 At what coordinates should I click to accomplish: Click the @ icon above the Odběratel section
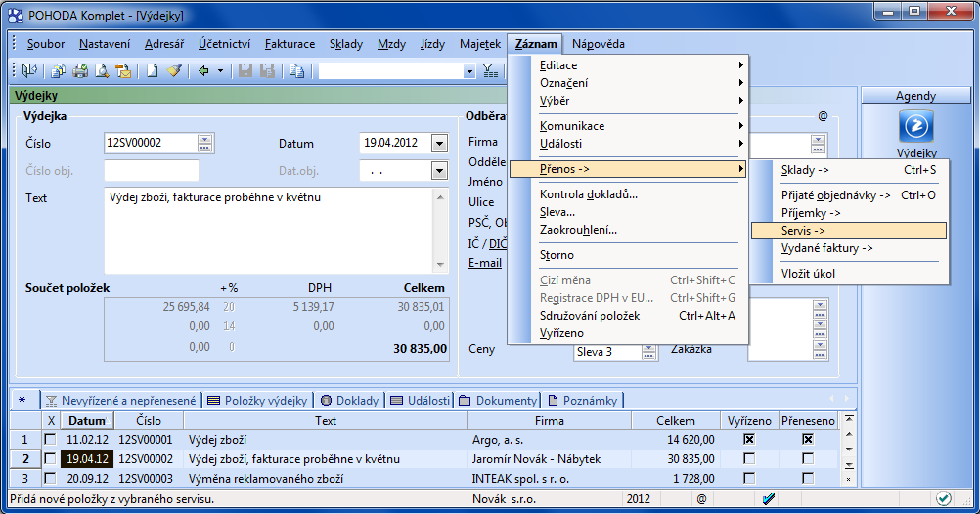[823, 116]
